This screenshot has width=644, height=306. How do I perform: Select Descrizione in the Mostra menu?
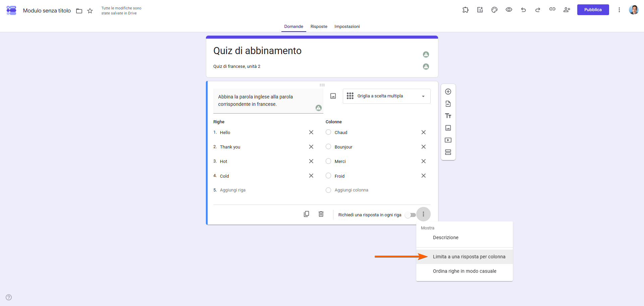(465, 237)
